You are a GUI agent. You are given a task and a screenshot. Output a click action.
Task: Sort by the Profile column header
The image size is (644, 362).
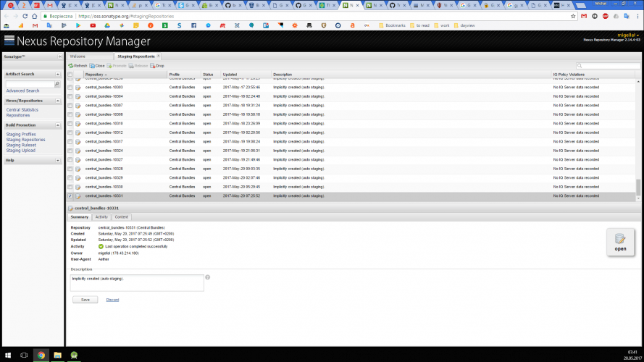tap(184, 75)
